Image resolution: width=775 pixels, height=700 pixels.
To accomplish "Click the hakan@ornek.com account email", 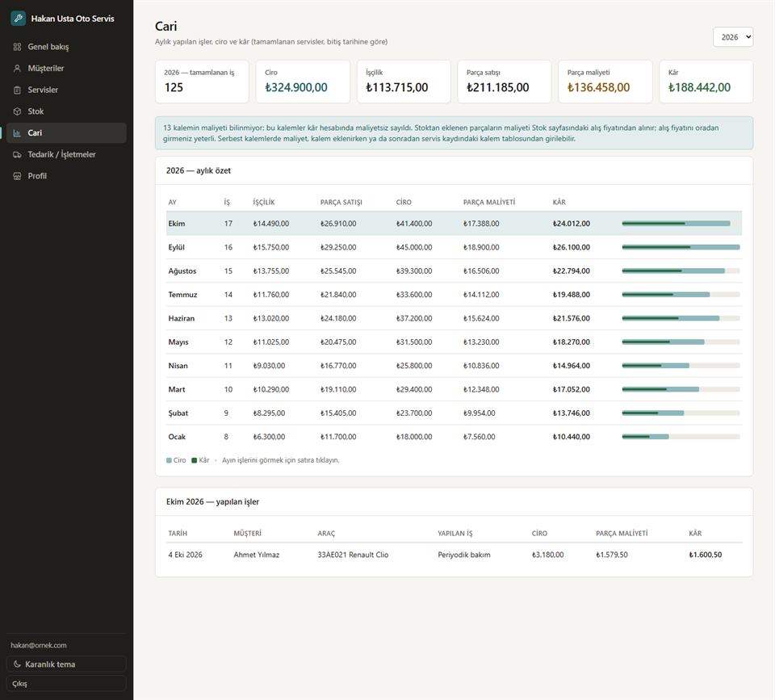I will tap(39, 645).
